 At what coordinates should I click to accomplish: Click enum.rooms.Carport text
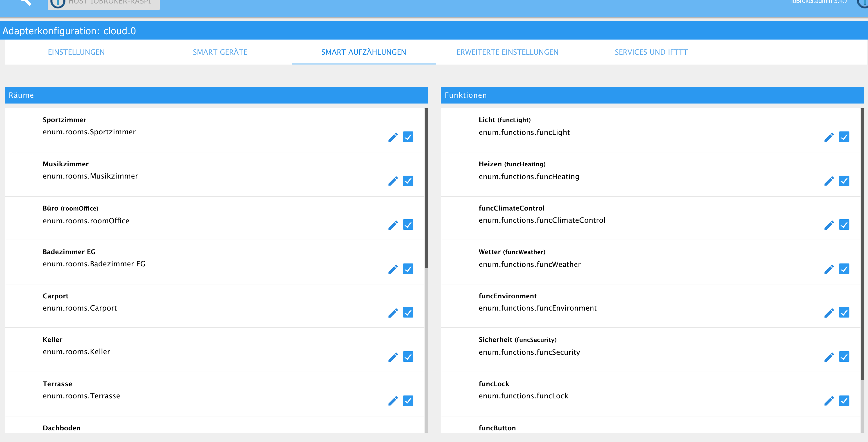[80, 308]
